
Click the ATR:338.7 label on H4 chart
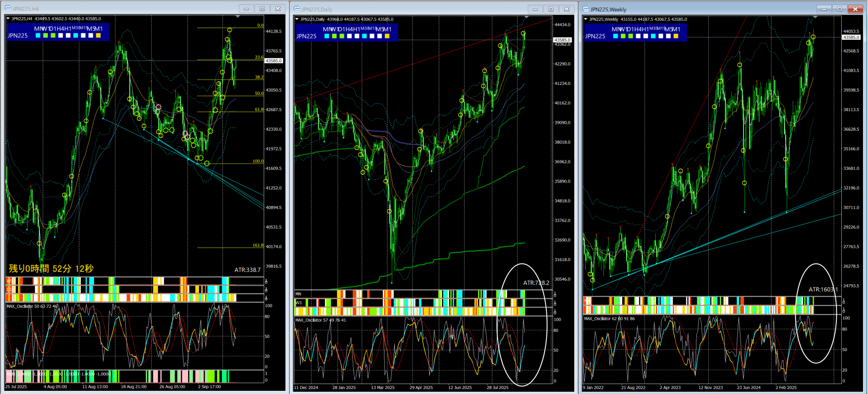(x=247, y=270)
